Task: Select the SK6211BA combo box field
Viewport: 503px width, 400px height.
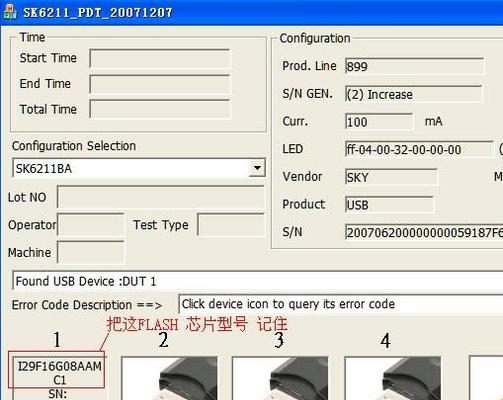Action: pyautogui.click(x=139, y=168)
